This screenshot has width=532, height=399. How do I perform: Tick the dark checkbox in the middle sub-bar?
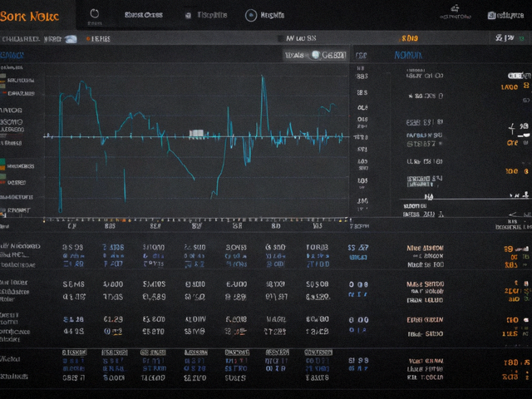281,38
